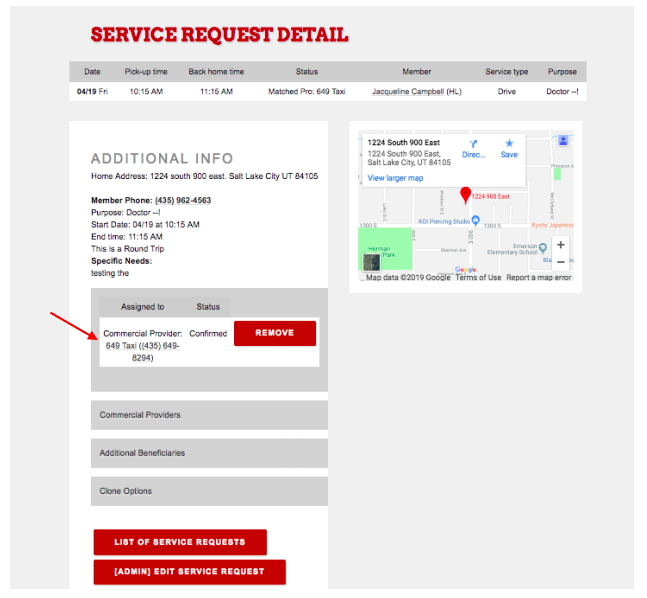This screenshot has height=598, width=647.
Task: Go to List of Service Requests
Action: [x=180, y=542]
